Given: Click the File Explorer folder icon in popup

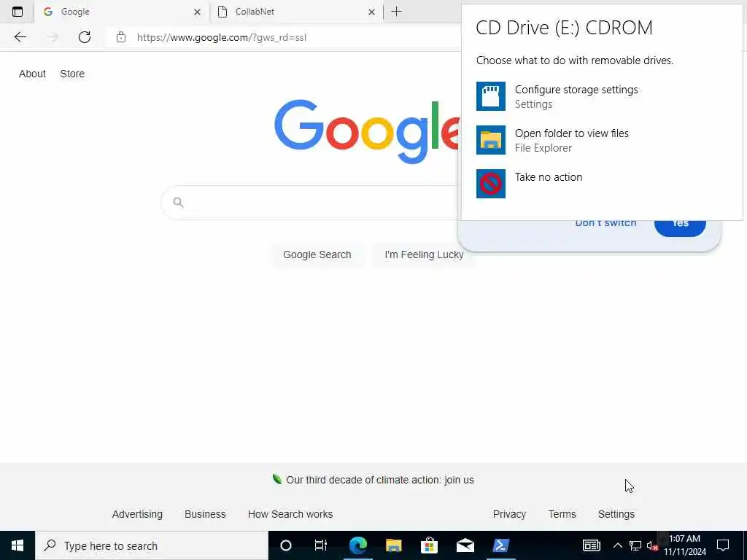Looking at the screenshot, I should [x=491, y=140].
